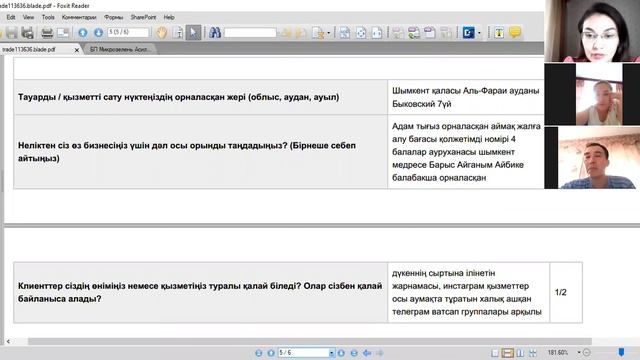Click the first greyed rotate-view icon
Screen dimensions: 640x360
(398, 33)
